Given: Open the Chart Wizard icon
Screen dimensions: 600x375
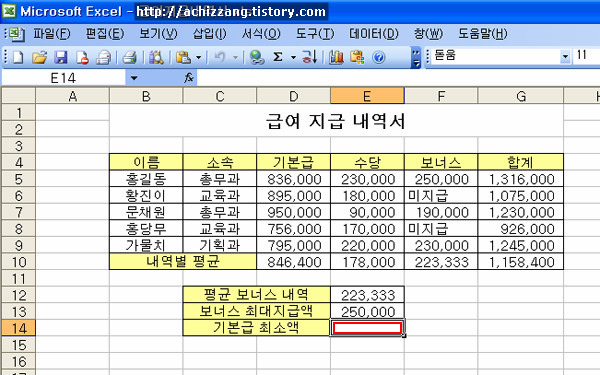Looking at the screenshot, I should click(336, 57).
